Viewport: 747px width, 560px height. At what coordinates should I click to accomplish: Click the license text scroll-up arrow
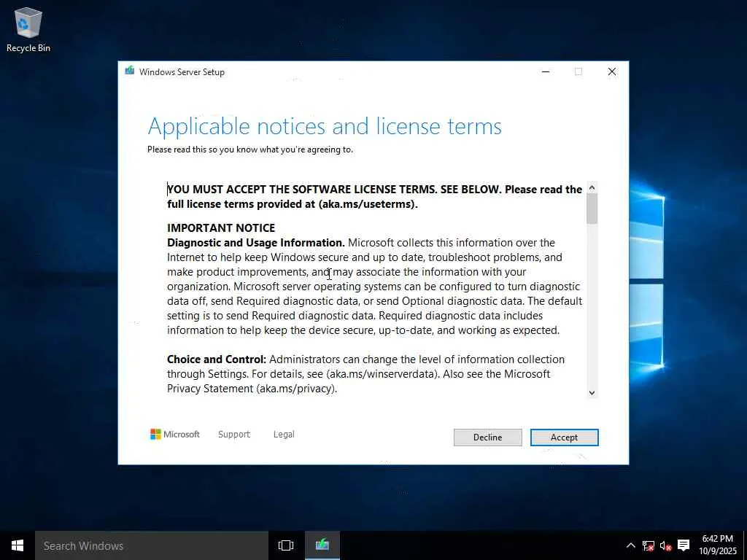click(592, 187)
